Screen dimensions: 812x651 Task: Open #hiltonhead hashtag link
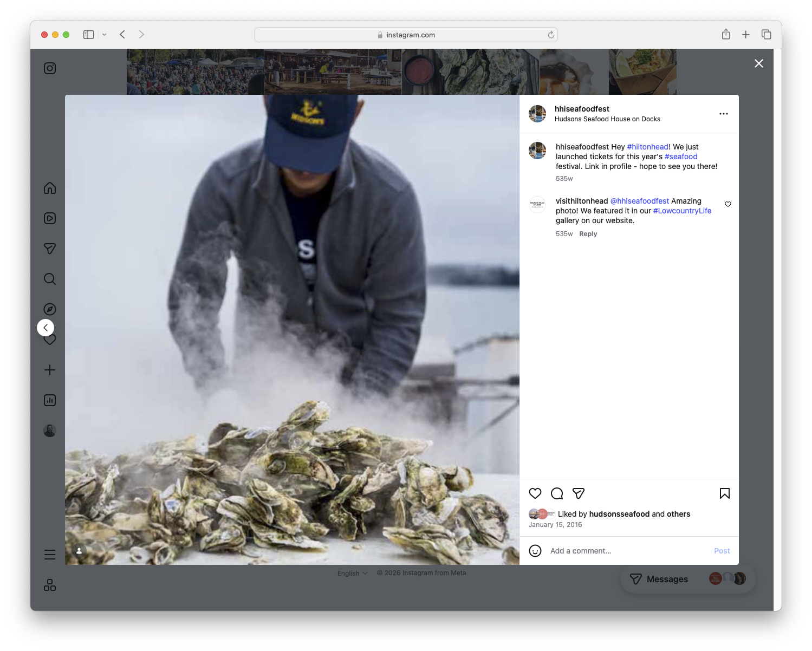(648, 147)
